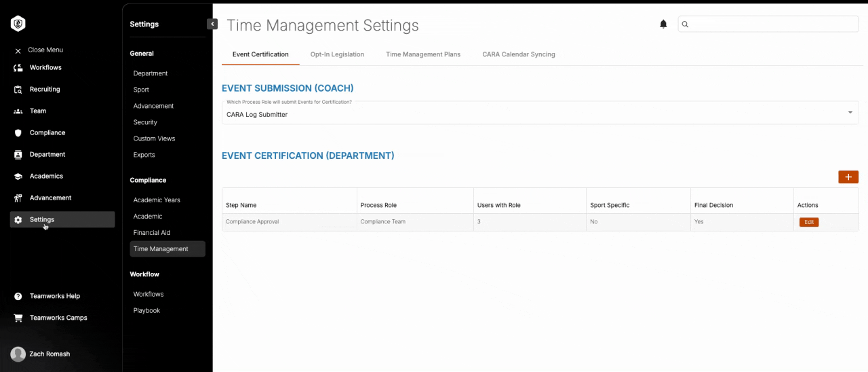Click the Teamworks Camps cart icon
Screen dimensions: 868x372
pyautogui.click(x=18, y=318)
